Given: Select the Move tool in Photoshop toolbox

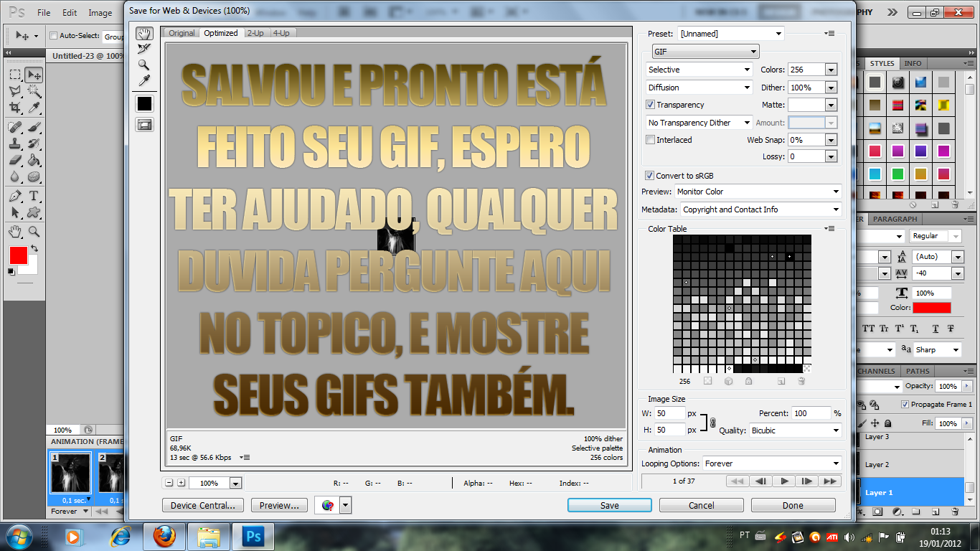Looking at the screenshot, I should pyautogui.click(x=33, y=75).
